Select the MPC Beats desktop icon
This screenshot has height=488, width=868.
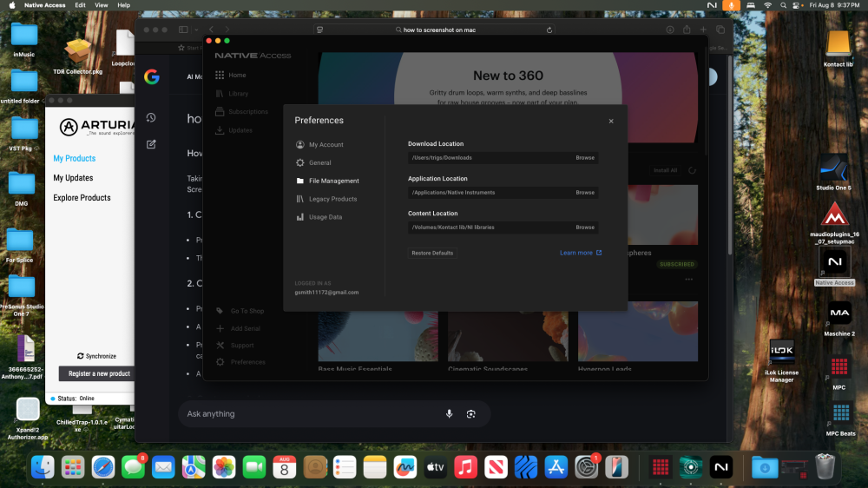pos(840,419)
